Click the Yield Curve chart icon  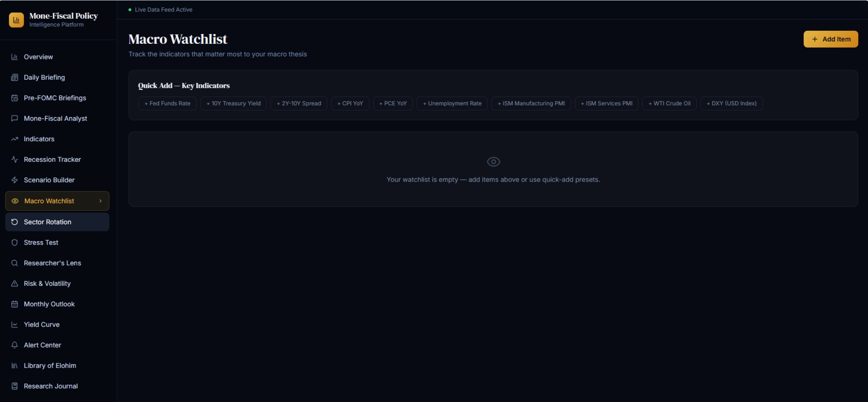pos(14,325)
